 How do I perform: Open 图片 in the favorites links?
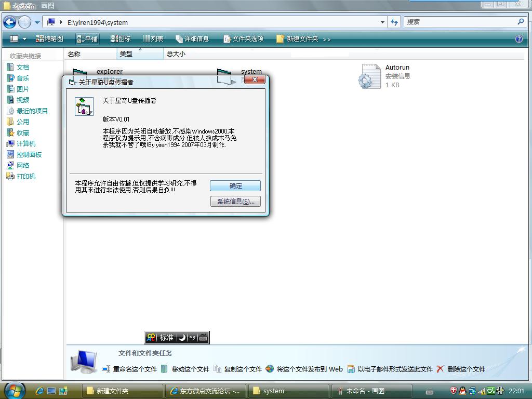point(18,89)
